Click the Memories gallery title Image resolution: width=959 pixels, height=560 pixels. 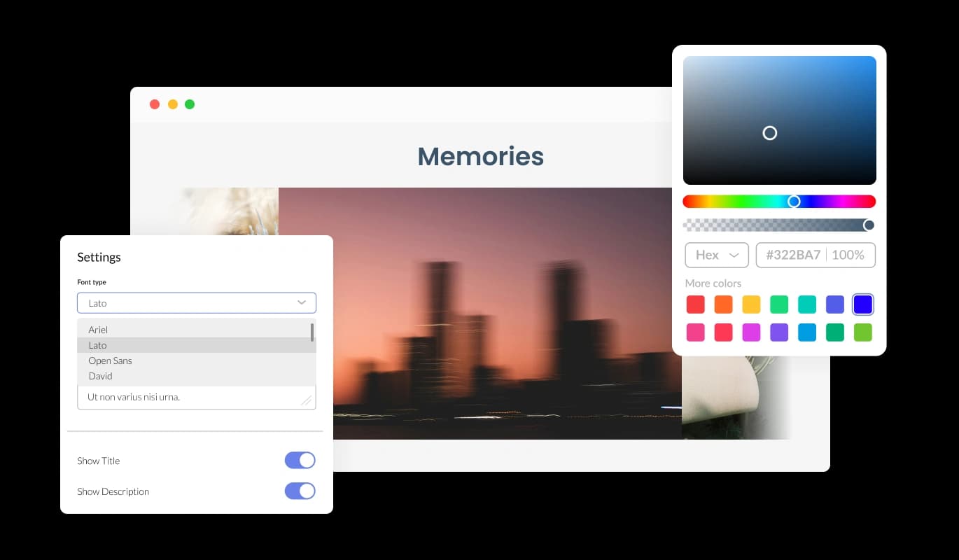tap(480, 156)
